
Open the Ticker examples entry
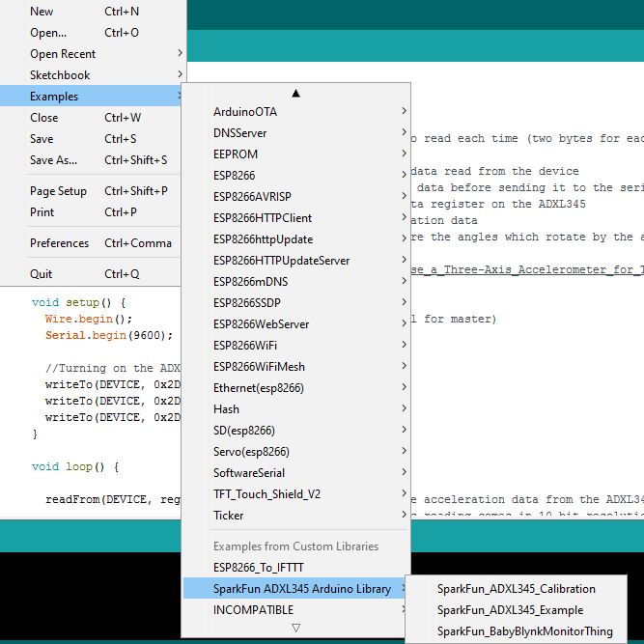coord(295,516)
